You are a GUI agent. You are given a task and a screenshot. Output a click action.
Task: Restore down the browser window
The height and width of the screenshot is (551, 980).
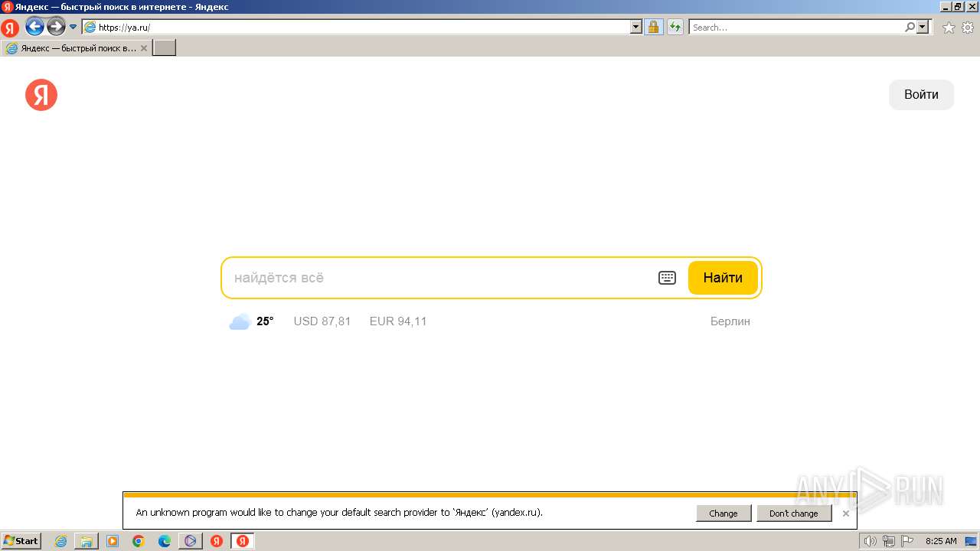tap(958, 7)
